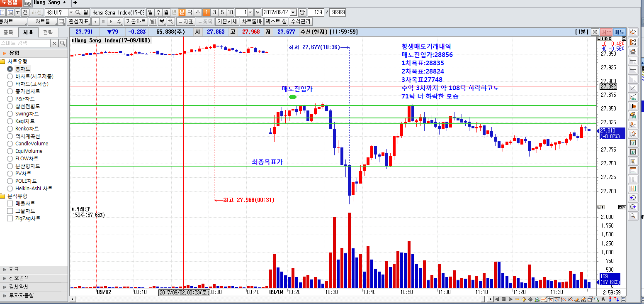This screenshot has width=644, height=304.
Task: Open the 관심지표 dropdown
Action: click(78, 21)
